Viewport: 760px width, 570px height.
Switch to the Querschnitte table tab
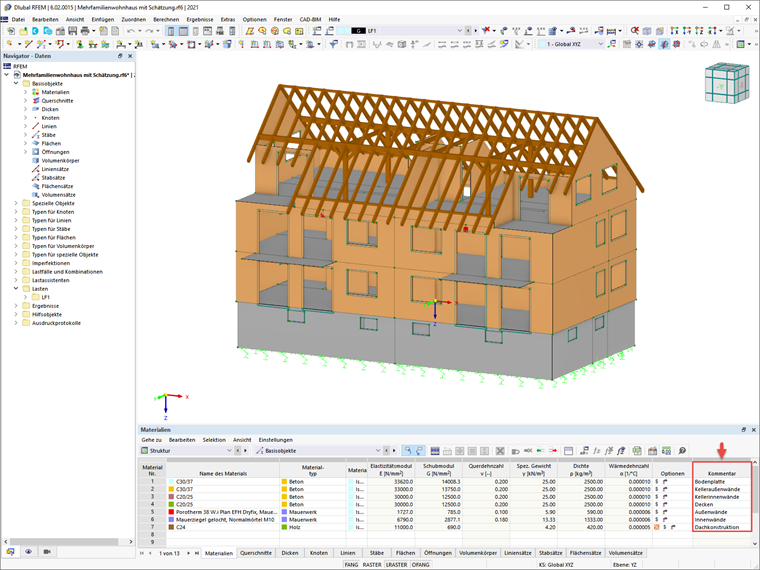[256, 553]
